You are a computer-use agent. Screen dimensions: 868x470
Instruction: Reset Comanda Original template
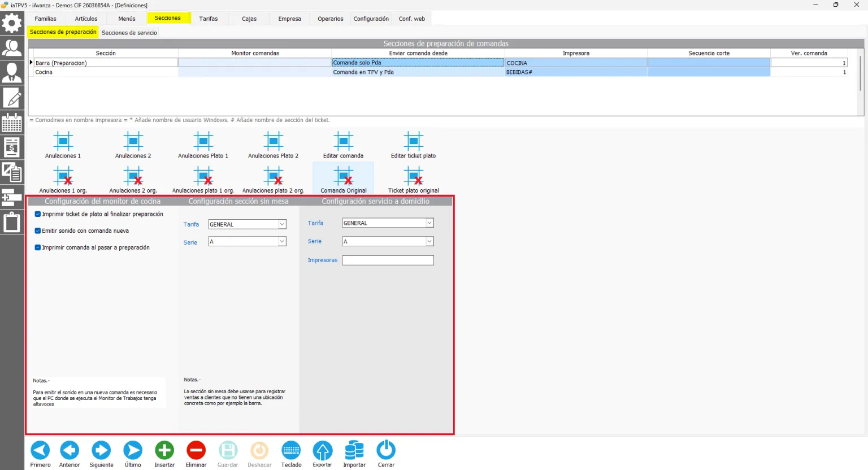344,180
